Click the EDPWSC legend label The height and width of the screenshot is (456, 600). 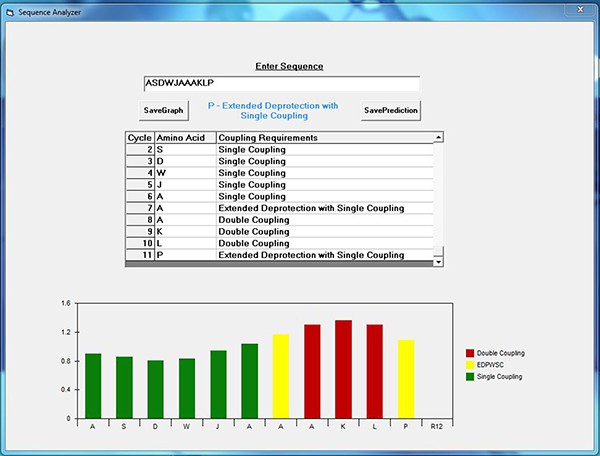tap(490, 365)
